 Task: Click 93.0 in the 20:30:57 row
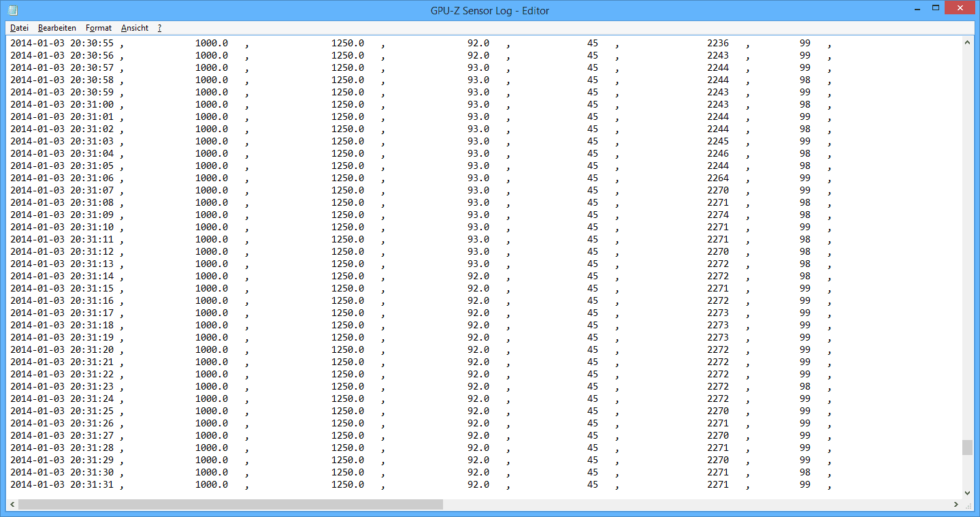[x=478, y=67]
